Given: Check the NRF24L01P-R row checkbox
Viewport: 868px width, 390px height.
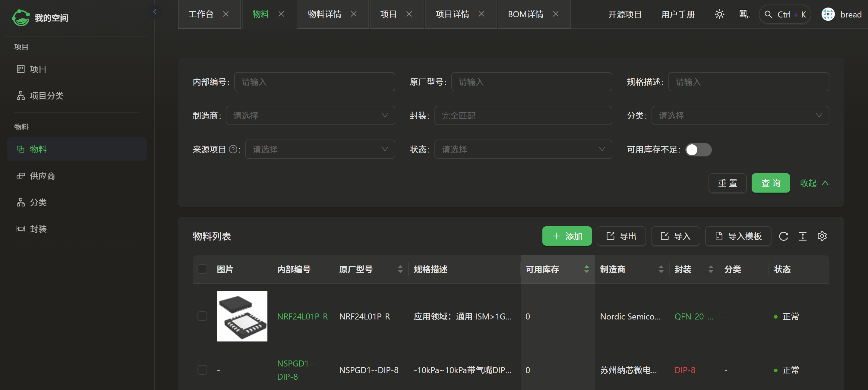Looking at the screenshot, I should pyautogui.click(x=202, y=316).
